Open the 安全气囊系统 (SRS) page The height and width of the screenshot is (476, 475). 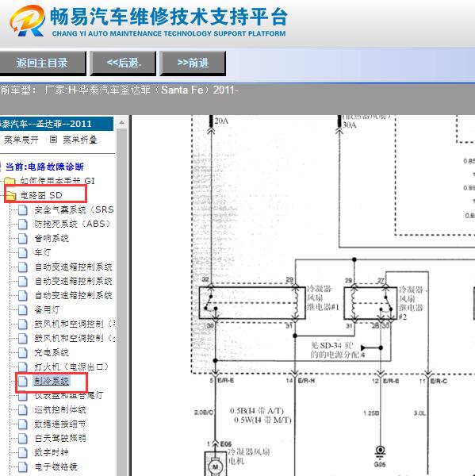pyautogui.click(x=74, y=209)
